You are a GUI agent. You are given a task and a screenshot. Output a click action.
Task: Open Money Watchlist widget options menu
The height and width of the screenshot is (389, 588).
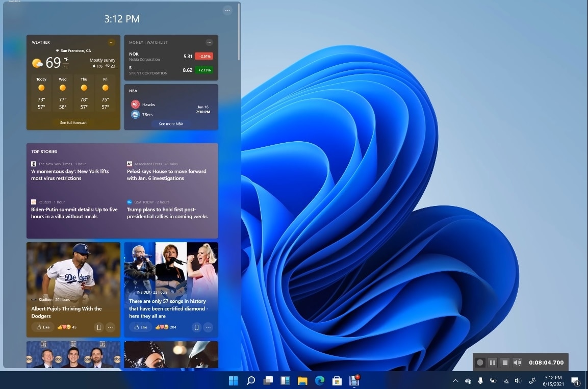point(209,42)
